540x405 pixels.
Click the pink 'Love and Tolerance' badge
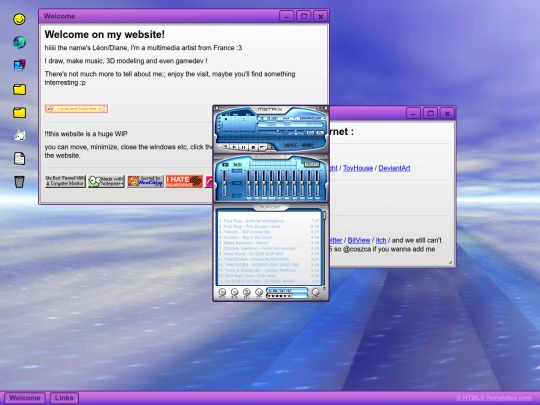tap(76, 109)
